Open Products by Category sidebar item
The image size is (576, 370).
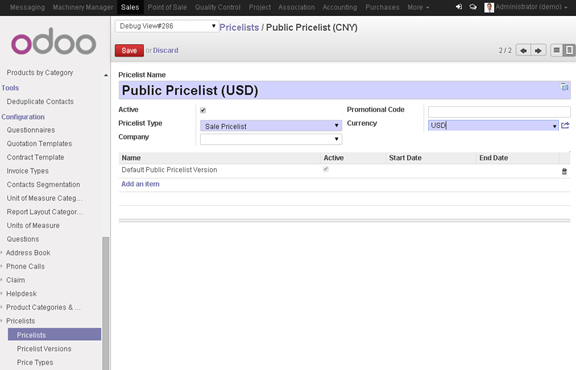click(40, 72)
